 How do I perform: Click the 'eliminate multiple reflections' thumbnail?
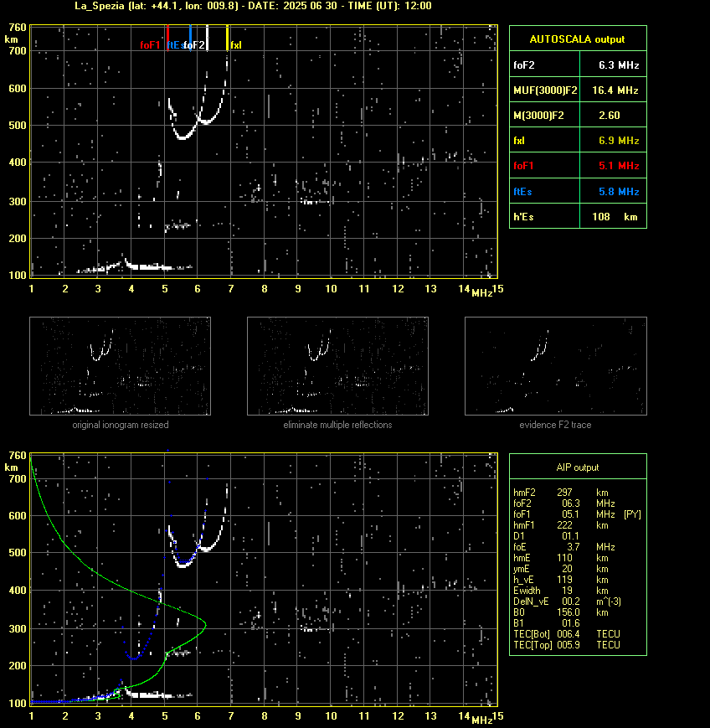coord(337,366)
